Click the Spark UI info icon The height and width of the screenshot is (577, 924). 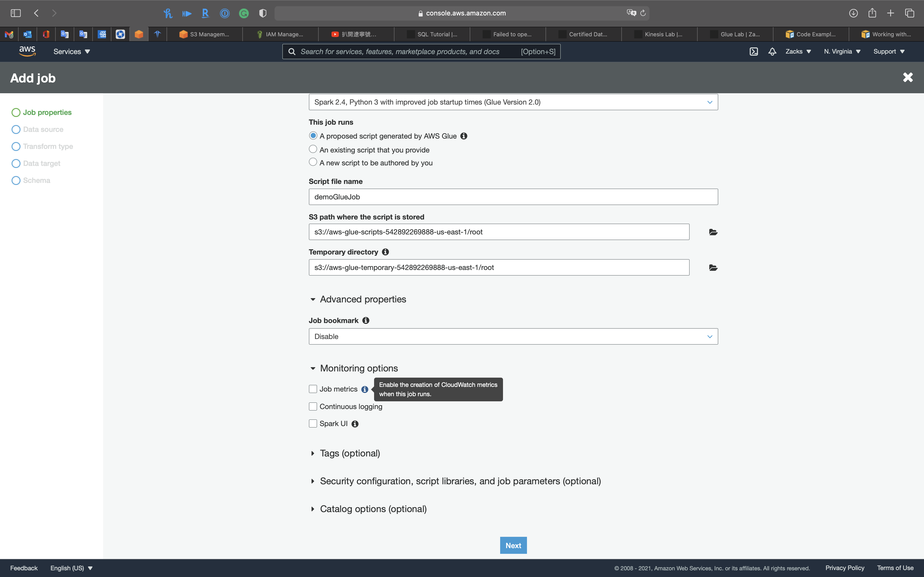(x=355, y=424)
